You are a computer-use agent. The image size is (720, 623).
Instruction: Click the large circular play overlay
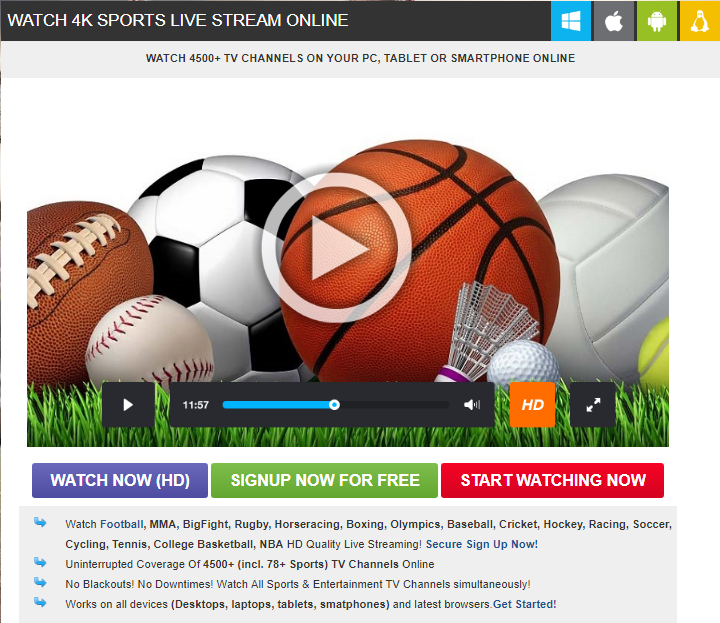(337, 248)
